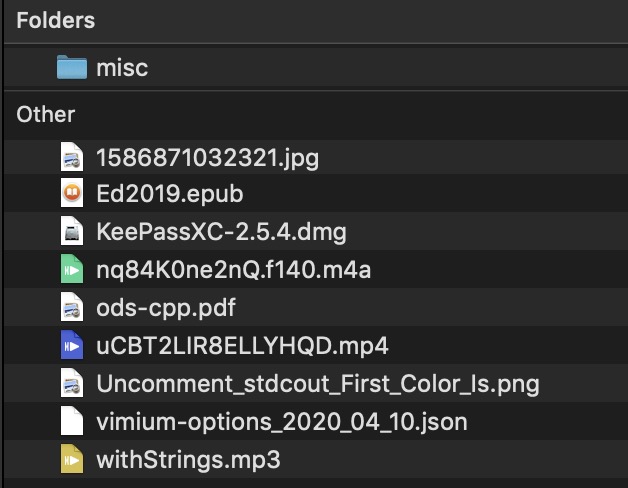Viewport: 628px width, 488px height.
Task: Click the 1586871032321.jpg image file icon
Action: coord(71,156)
